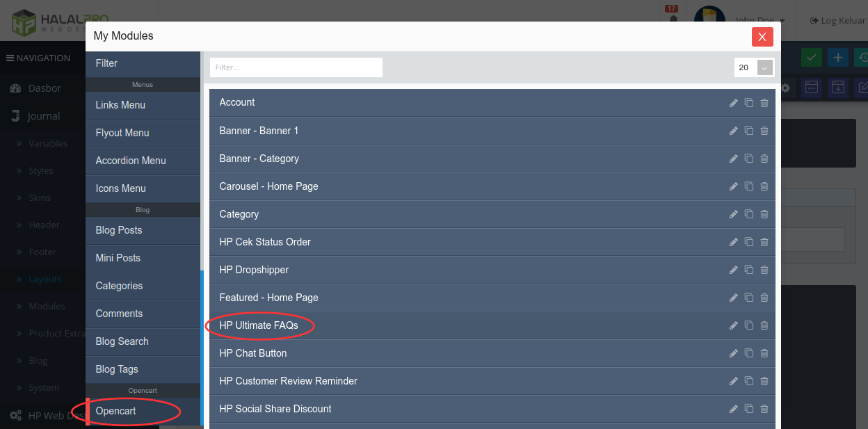This screenshot has width=868, height=429.
Task: Delete the HP Chat Button module
Action: tap(764, 353)
